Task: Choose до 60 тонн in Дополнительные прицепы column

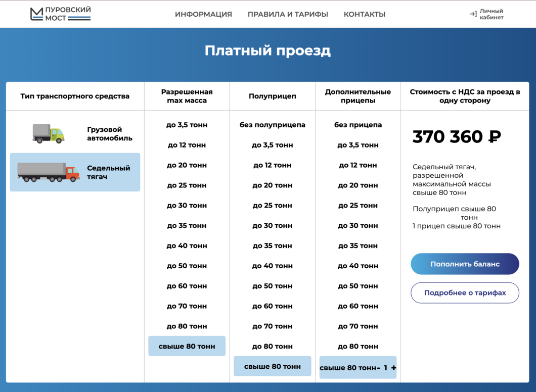Action: [358, 306]
